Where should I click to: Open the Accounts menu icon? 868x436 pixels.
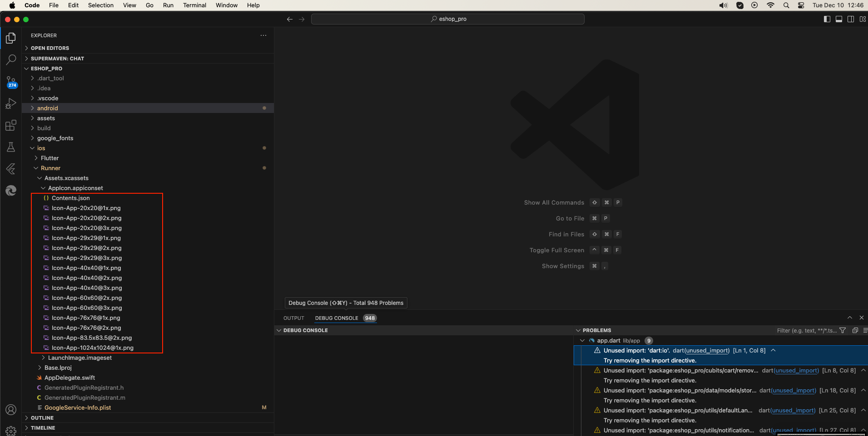[x=11, y=410]
